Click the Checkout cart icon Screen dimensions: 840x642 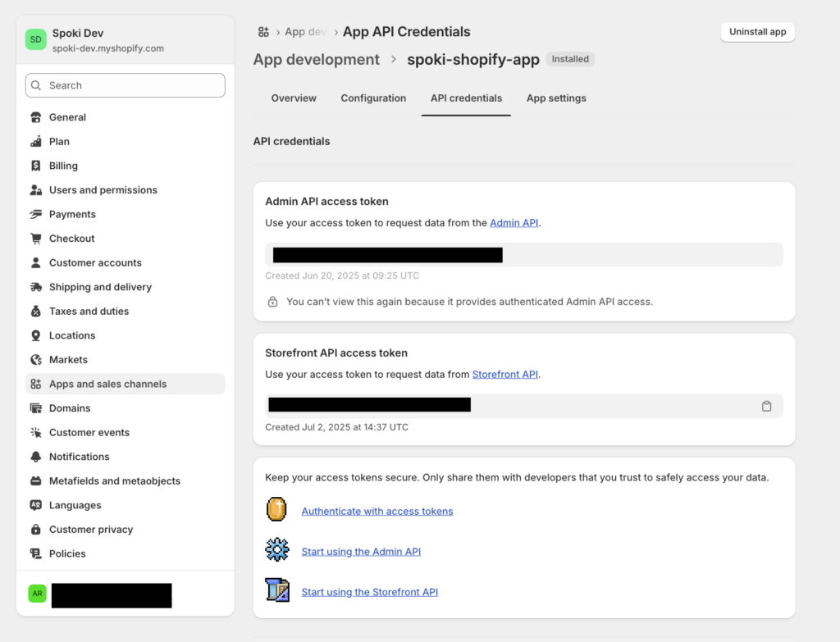[35, 239]
